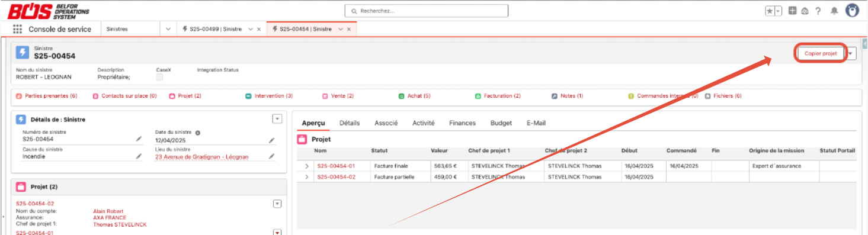This screenshot has width=868, height=235.
Task: Click the Notes icon in quick links
Action: [555, 96]
